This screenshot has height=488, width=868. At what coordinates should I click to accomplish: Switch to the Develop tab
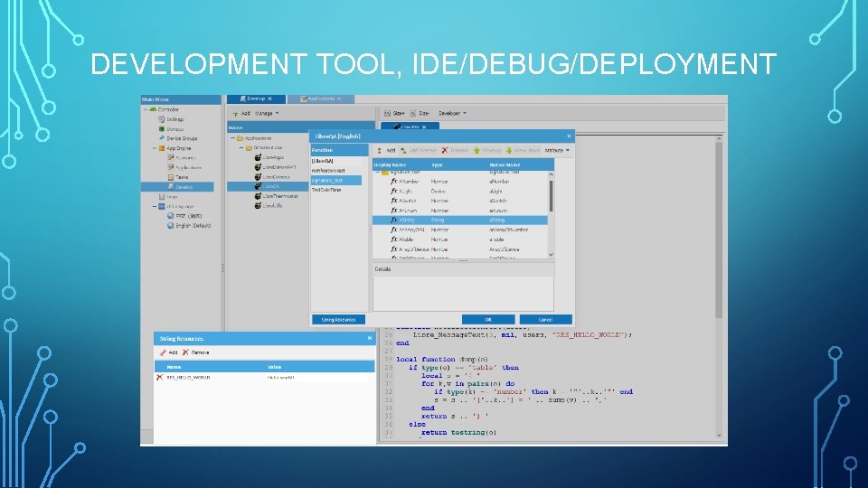tap(255, 99)
